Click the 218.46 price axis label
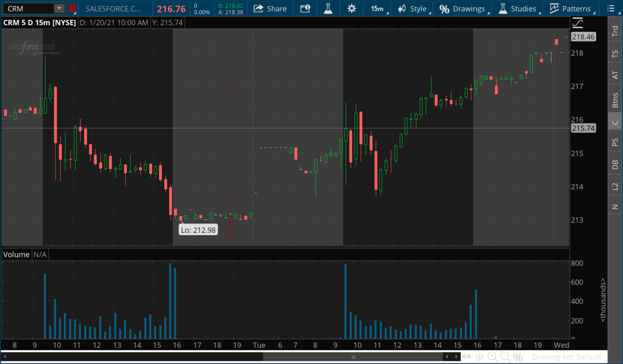This screenshot has height=364, width=623. (584, 37)
